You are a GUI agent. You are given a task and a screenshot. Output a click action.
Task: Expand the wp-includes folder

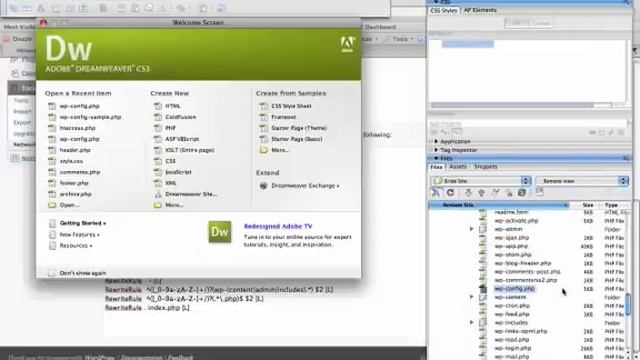point(471,322)
